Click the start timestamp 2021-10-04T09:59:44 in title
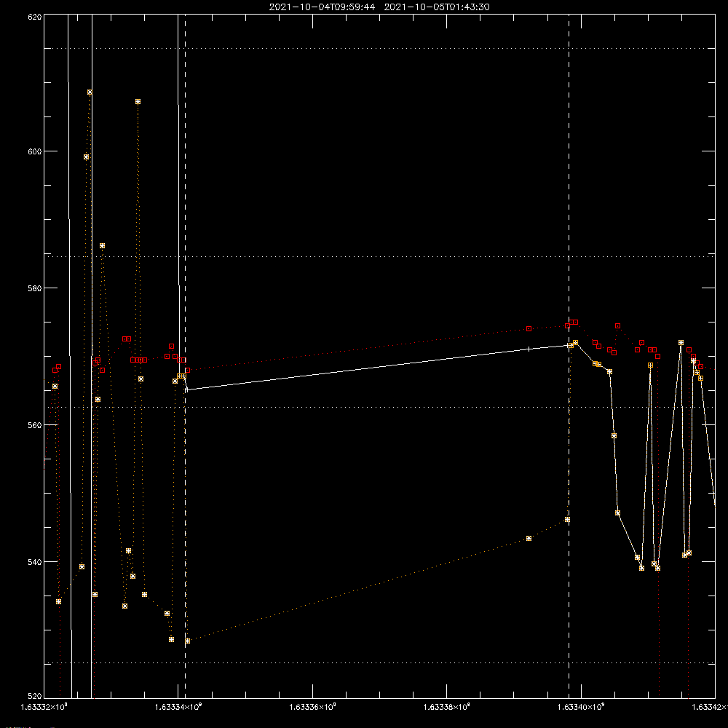The image size is (728, 728). pyautogui.click(x=322, y=7)
